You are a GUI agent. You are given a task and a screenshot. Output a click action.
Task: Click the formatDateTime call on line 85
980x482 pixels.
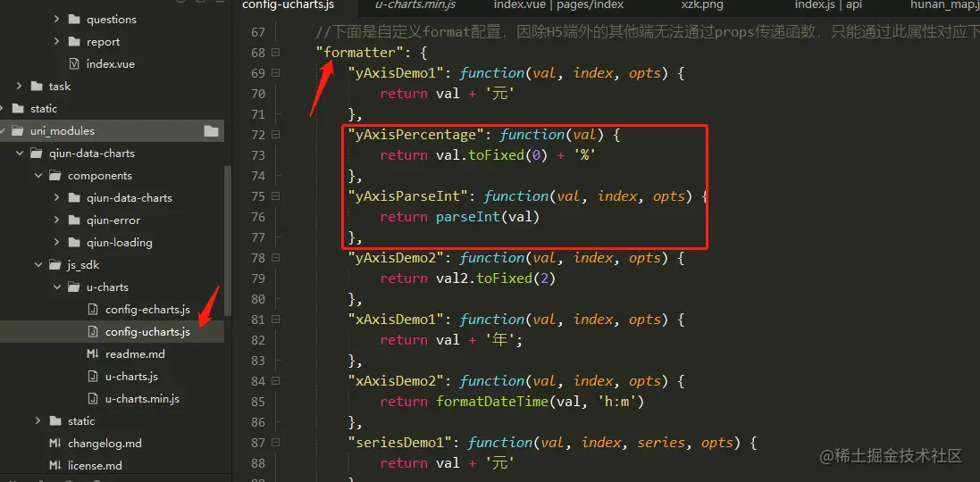[540, 402]
